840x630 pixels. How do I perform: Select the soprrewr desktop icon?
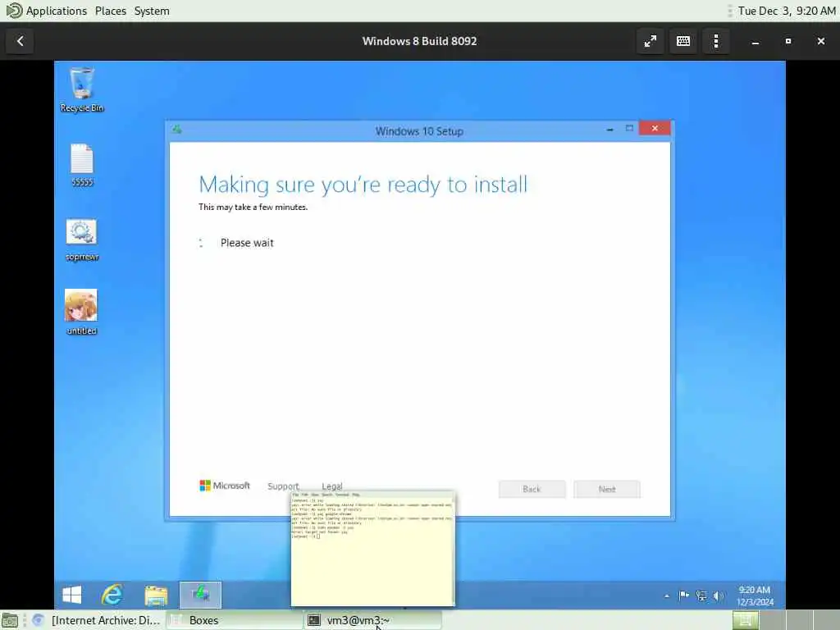pyautogui.click(x=82, y=240)
